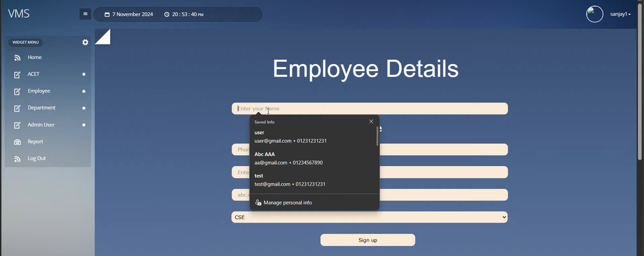Select saved info entry Abc AAA
The height and width of the screenshot is (256, 644).
point(313,159)
